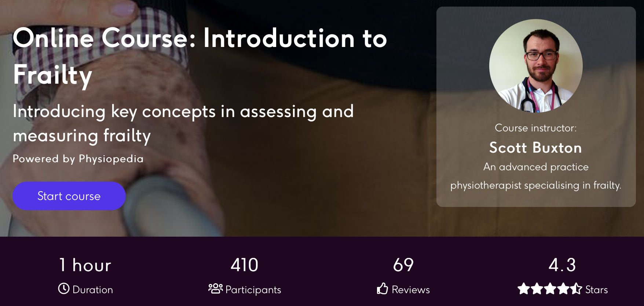The width and height of the screenshot is (644, 306).
Task: Click the first rating star
Action: (x=523, y=289)
